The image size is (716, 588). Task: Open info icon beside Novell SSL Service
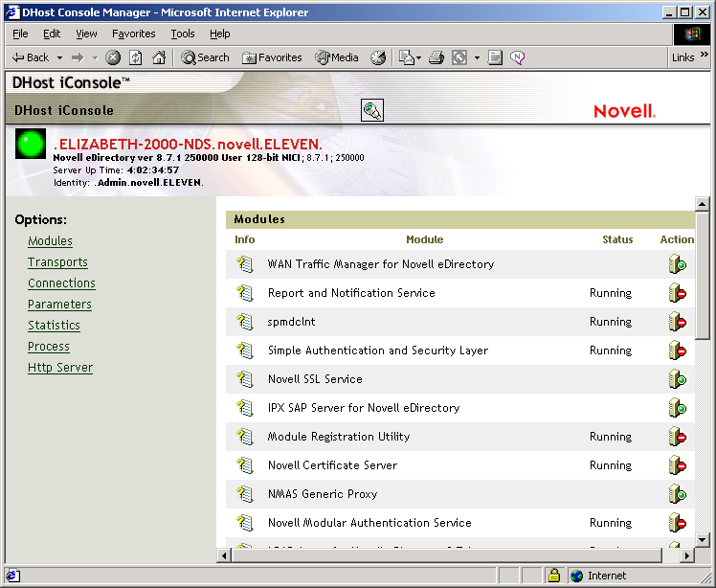[245, 379]
